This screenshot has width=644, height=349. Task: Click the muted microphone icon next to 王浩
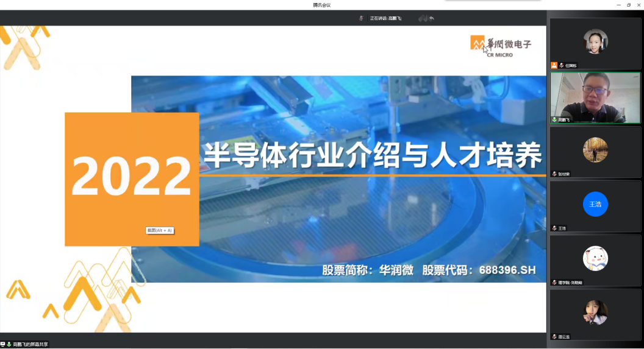(x=554, y=228)
